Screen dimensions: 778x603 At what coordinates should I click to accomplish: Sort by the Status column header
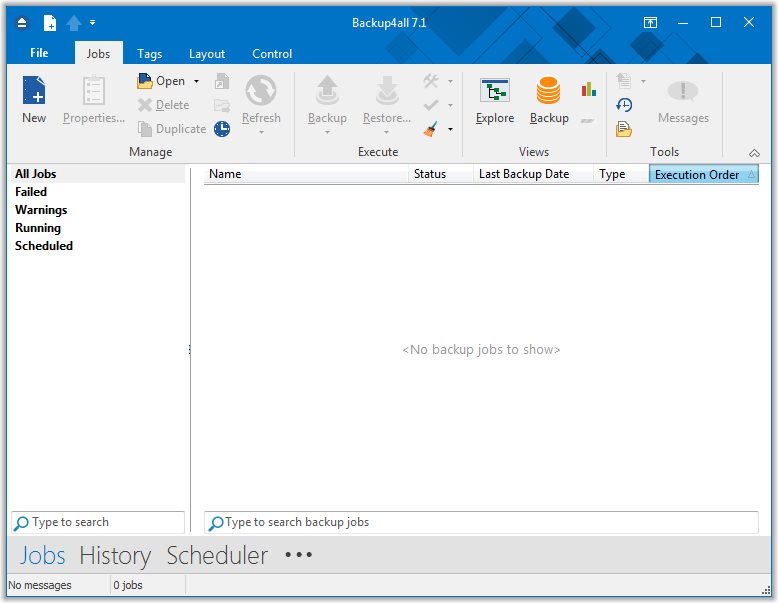coord(441,174)
